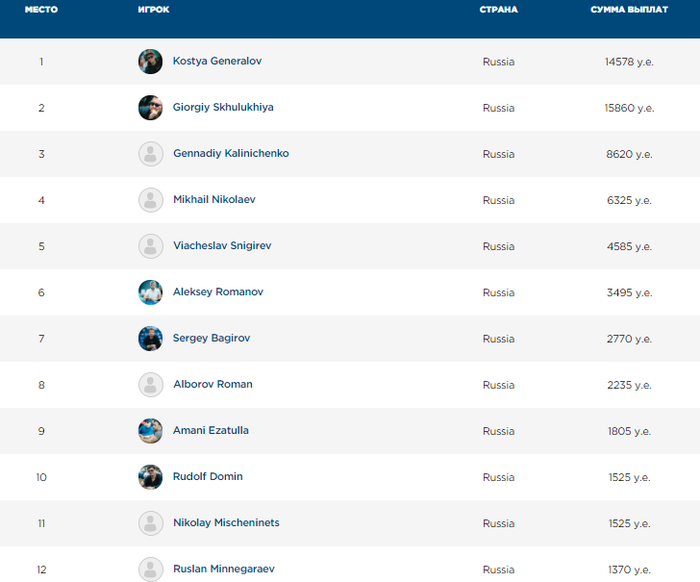Select Mikhail Nikolaev's name link
700x582 pixels.
click(214, 200)
